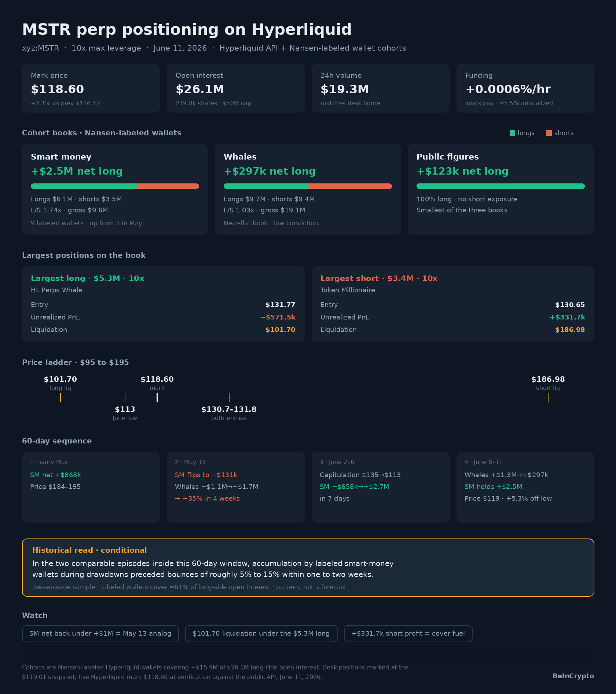Click the 'Historical read · conditional' heading
616x694 pixels.
click(89, 550)
